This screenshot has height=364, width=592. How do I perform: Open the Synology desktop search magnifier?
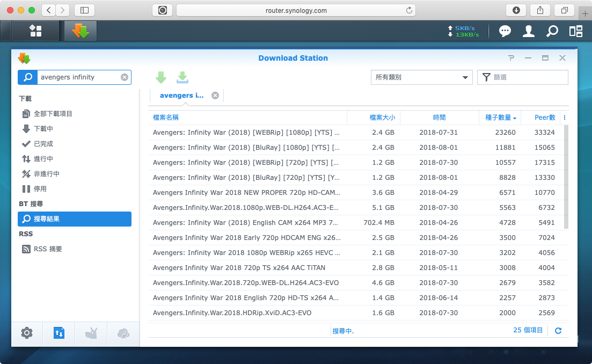pyautogui.click(x=552, y=31)
